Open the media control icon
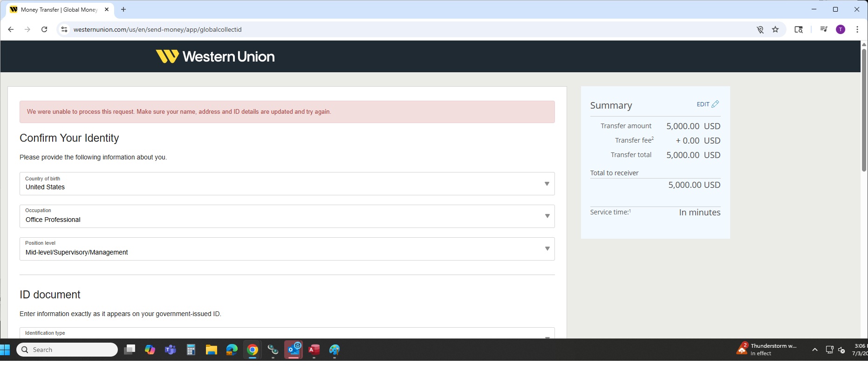 click(x=824, y=29)
